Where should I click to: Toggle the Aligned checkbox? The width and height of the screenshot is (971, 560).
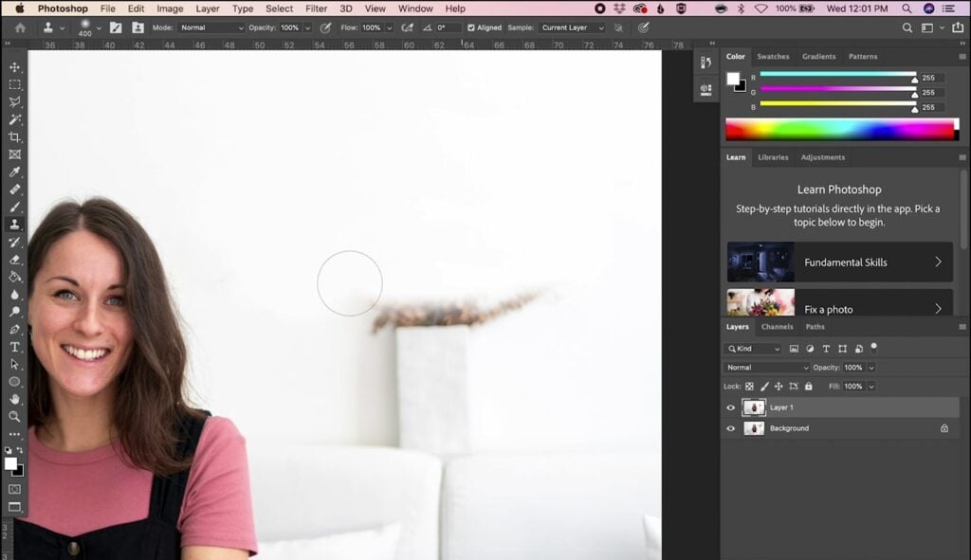tap(471, 27)
